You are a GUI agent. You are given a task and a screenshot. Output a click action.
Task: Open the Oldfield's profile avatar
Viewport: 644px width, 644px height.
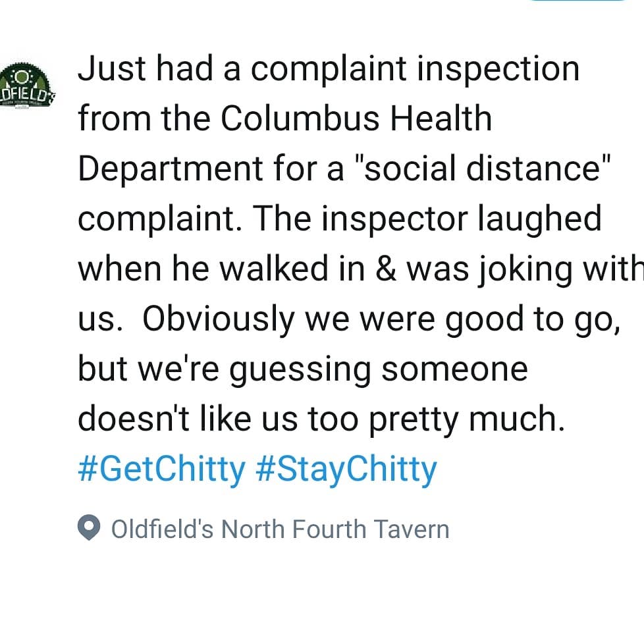[28, 86]
